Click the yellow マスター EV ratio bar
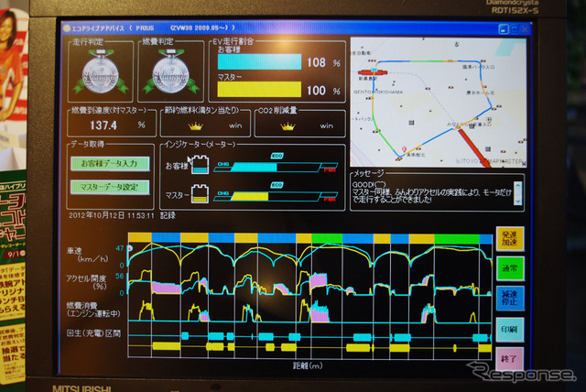The width and height of the screenshot is (586, 392). (x=259, y=90)
